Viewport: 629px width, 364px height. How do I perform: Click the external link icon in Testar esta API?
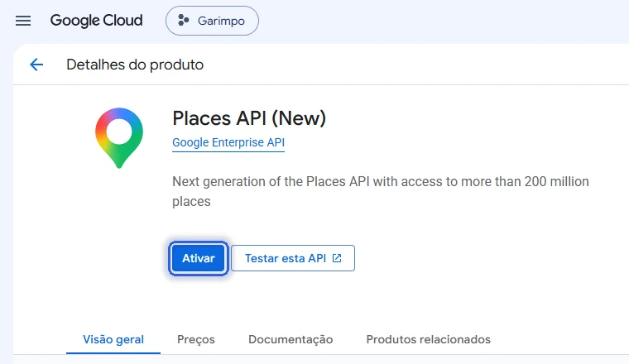click(337, 258)
